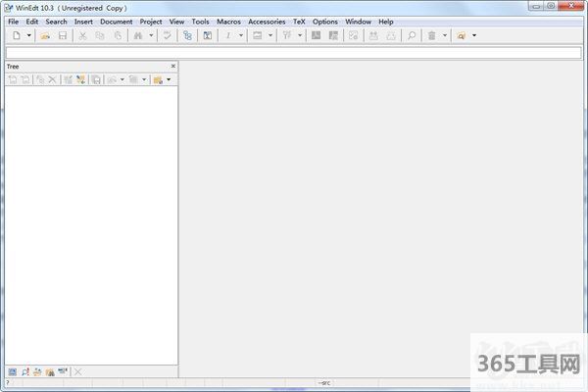Click the Cut scissors icon
The width and height of the screenshot is (588, 392).
[83, 35]
